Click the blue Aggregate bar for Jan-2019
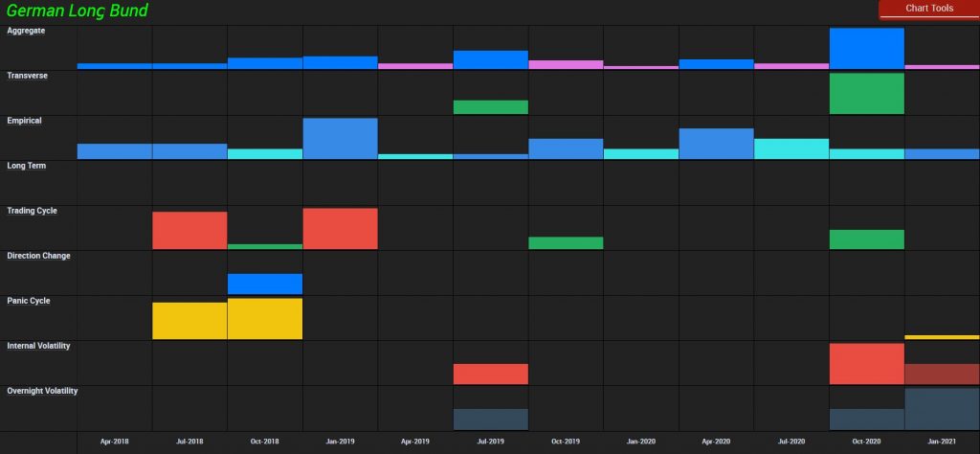The image size is (980, 454). [340, 62]
